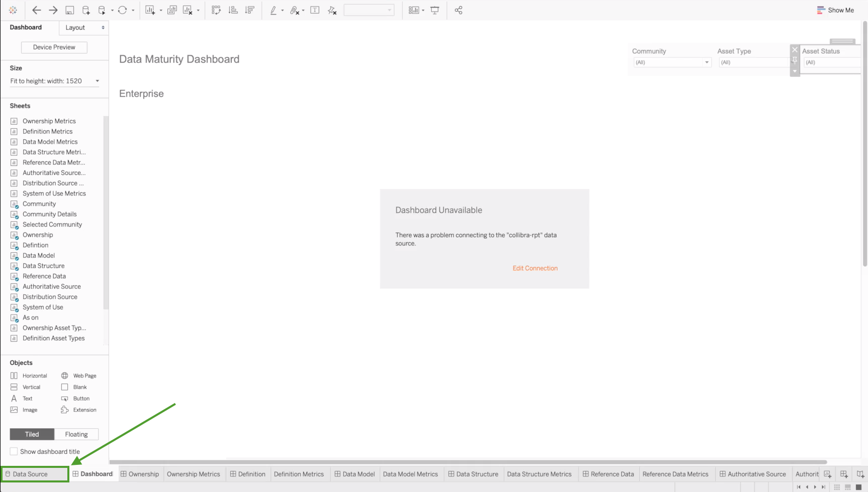Switch objects to Floating mode
Screen dimensions: 868x492
click(76, 434)
